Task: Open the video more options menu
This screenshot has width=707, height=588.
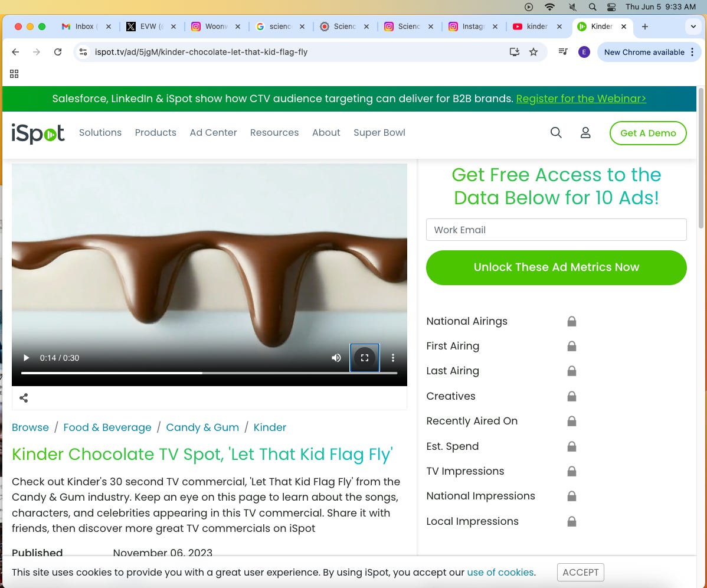Action: click(x=392, y=358)
